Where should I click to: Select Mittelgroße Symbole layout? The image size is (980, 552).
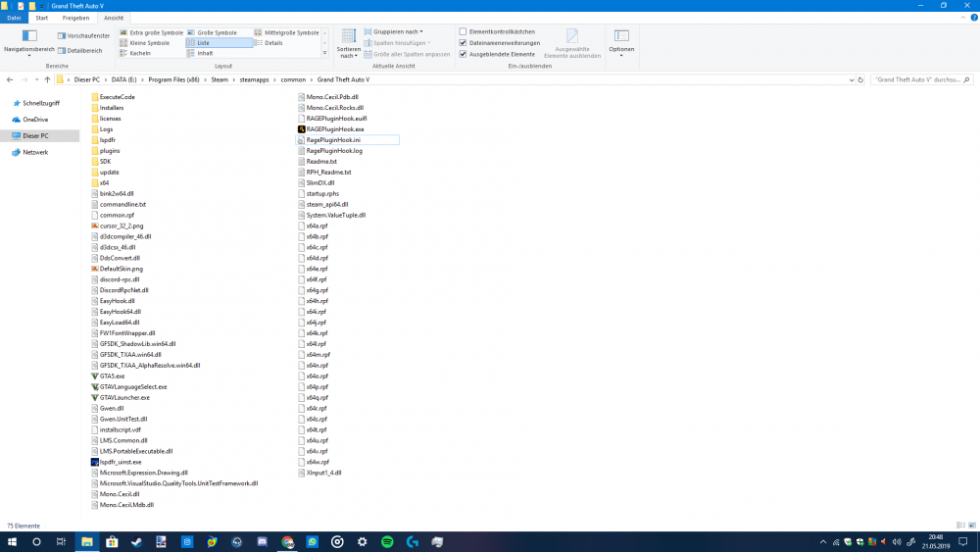click(x=286, y=32)
